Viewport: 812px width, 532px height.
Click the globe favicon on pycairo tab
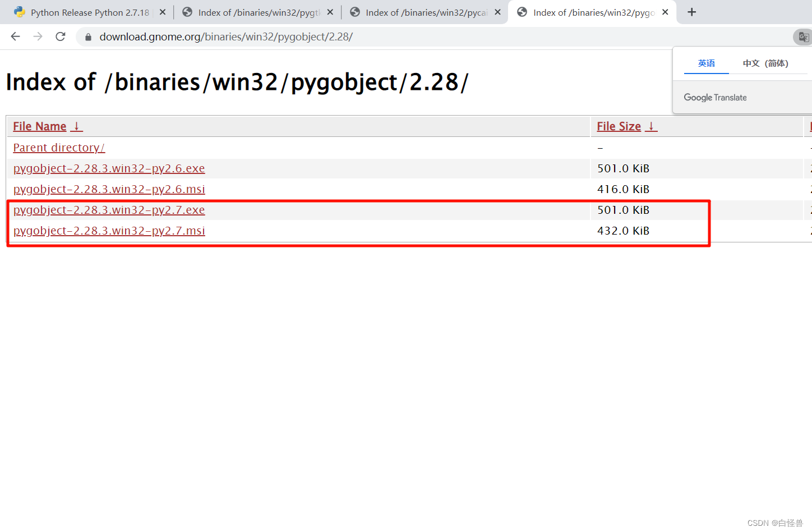pyautogui.click(x=355, y=12)
